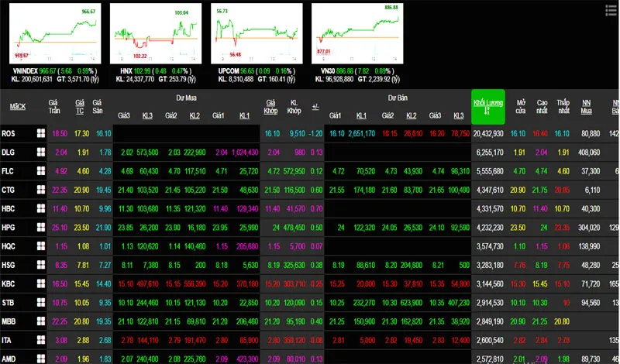This screenshot has width=620, height=364.
Task: Select the KBC ticker symbol
Action: (8, 283)
